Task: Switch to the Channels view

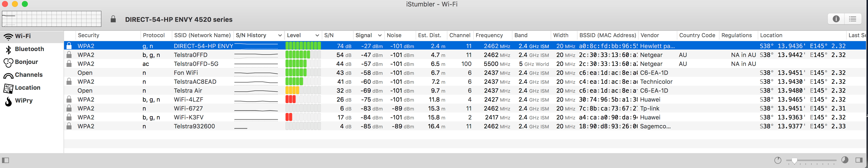Action: [x=29, y=75]
